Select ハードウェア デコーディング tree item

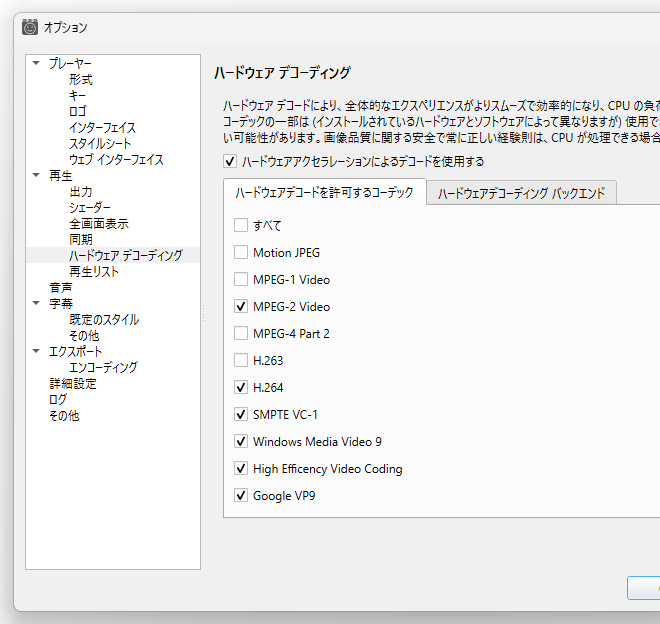(125, 255)
